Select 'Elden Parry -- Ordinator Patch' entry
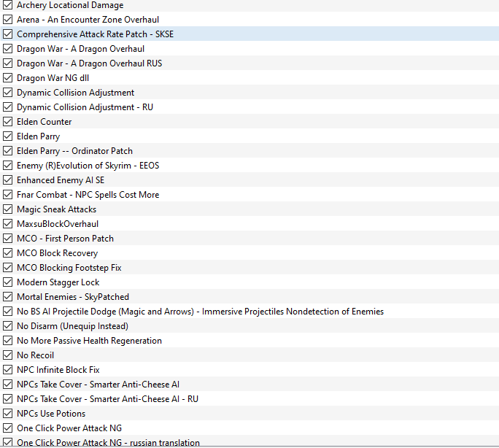This screenshot has width=499, height=448. pyautogui.click(x=75, y=151)
